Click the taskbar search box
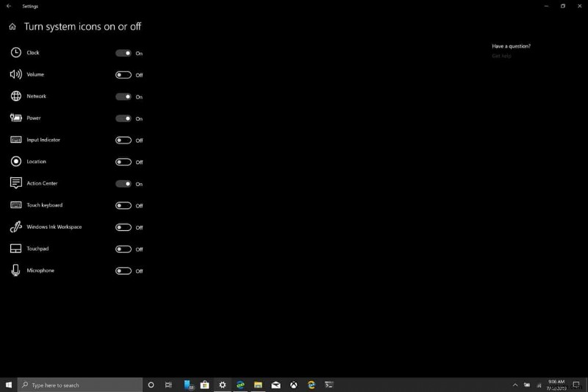588x392 pixels. tap(80, 385)
